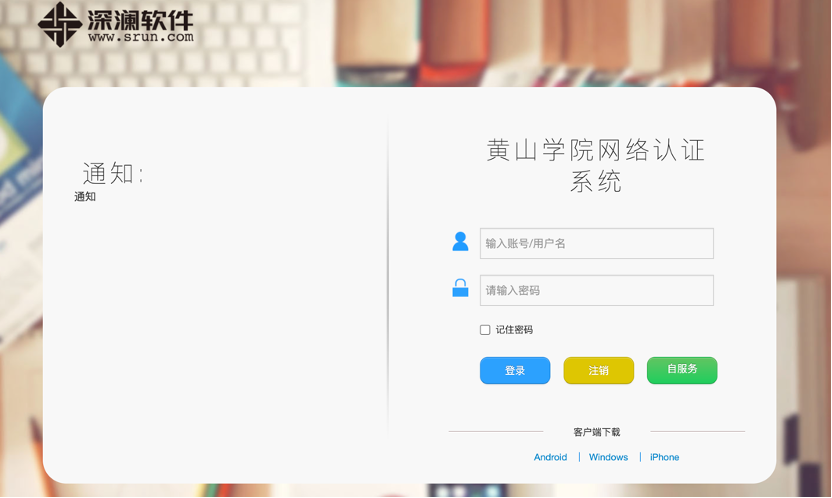Viewport: 832px width, 498px height.
Task: Focus the 请输入密码 password field
Action: point(596,290)
